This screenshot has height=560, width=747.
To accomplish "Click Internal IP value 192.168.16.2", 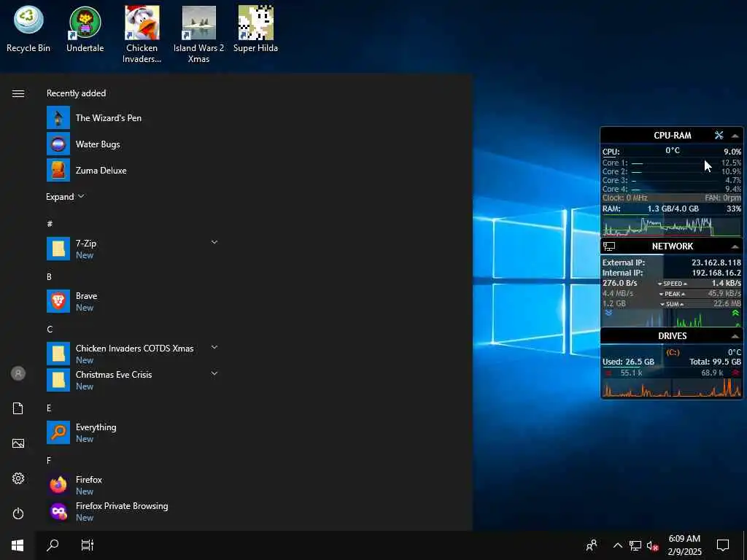I will pyautogui.click(x=716, y=273).
